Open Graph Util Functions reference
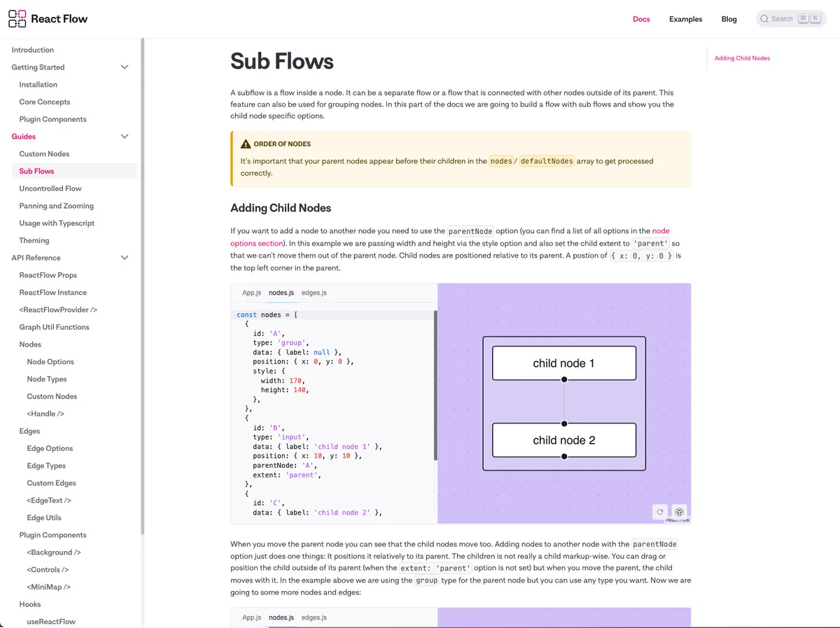This screenshot has width=840, height=628. click(x=54, y=327)
